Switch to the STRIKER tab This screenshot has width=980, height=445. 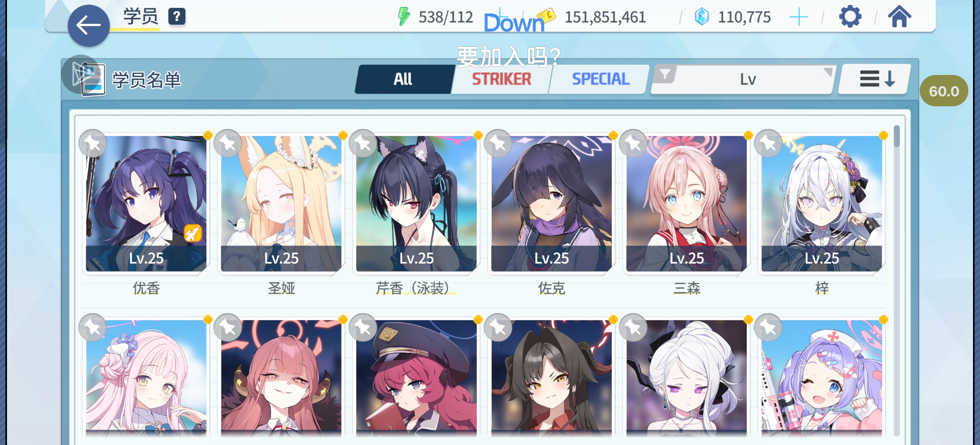(501, 79)
